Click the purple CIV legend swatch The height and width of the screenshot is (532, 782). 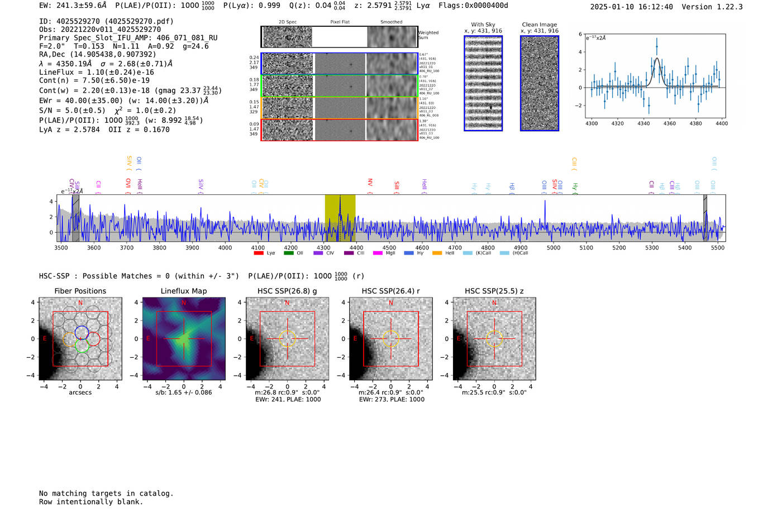click(318, 253)
